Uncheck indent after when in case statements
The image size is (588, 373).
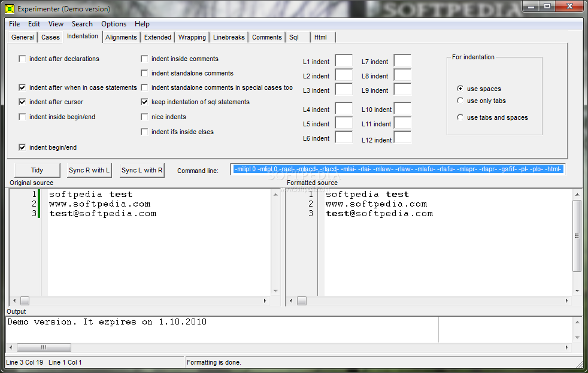point(22,87)
